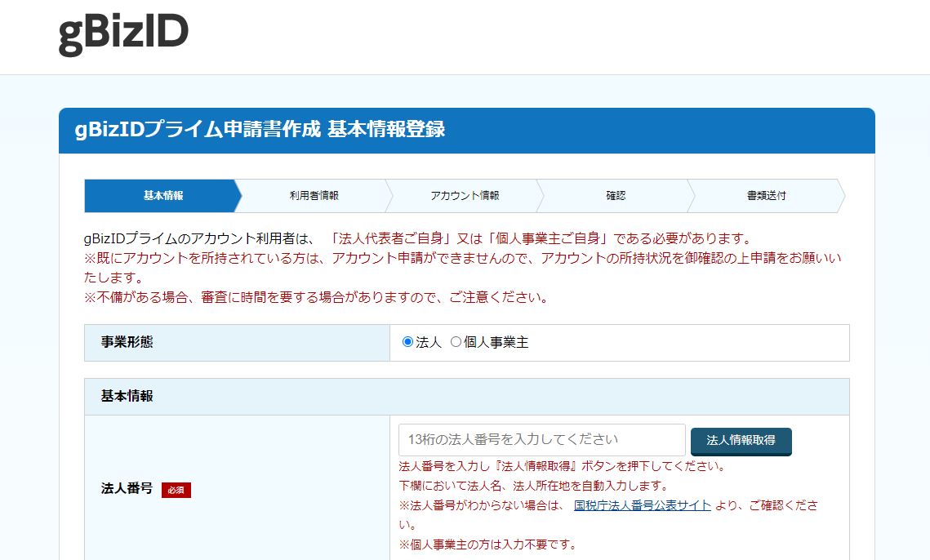Select the 法人 radio button
Viewport: 930px width, 560px height.
(407, 342)
